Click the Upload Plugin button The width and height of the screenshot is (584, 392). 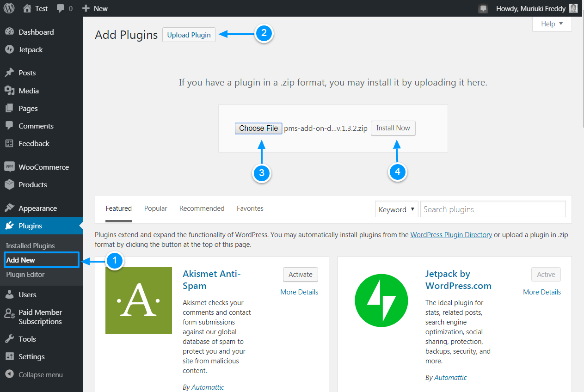[x=189, y=35]
